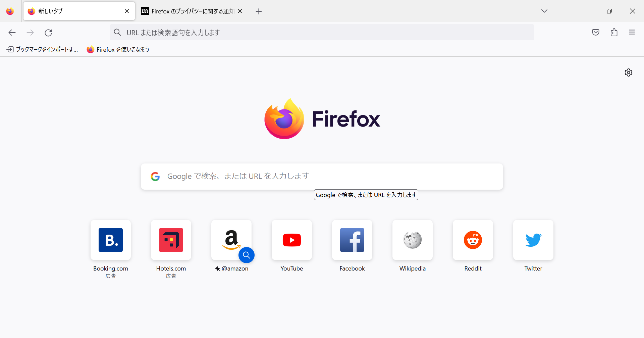Screen dimensions: 644x338
Task: Open the YouTube shortcut tile
Action: (291, 240)
